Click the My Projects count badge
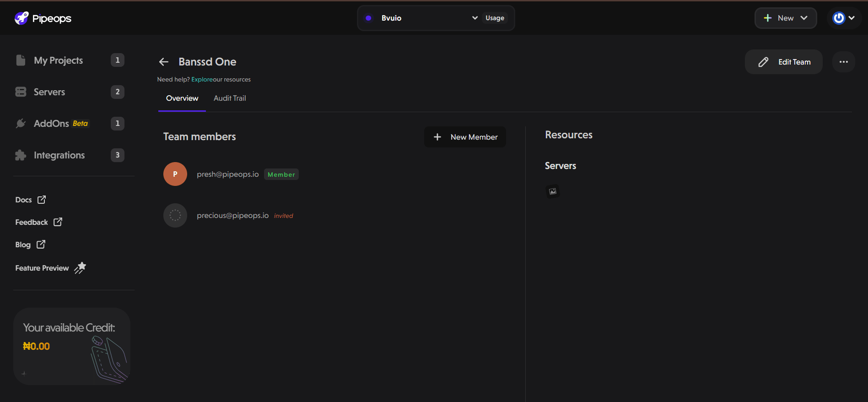Image resolution: width=868 pixels, height=402 pixels. pos(118,60)
